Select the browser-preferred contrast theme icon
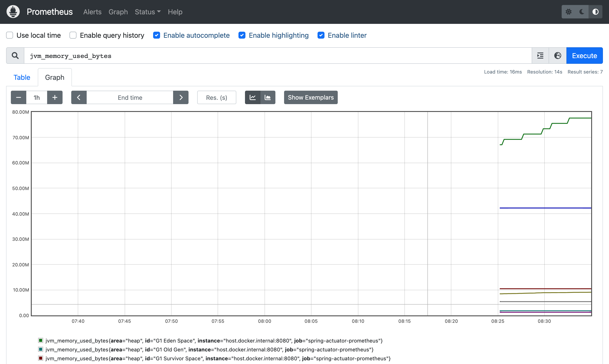Viewport: 609px width, 364px height. point(596,11)
